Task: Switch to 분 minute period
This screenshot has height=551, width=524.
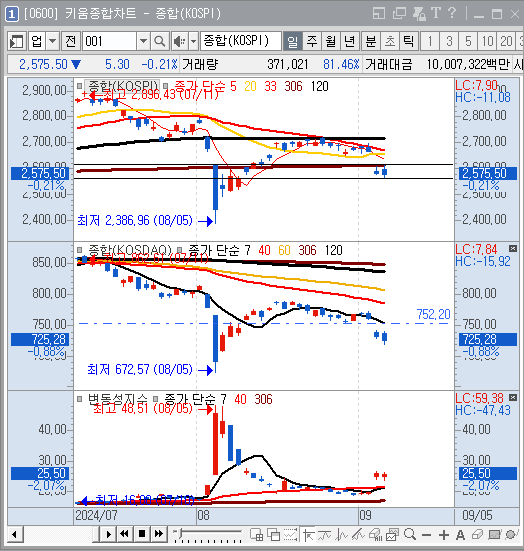Action: click(371, 41)
